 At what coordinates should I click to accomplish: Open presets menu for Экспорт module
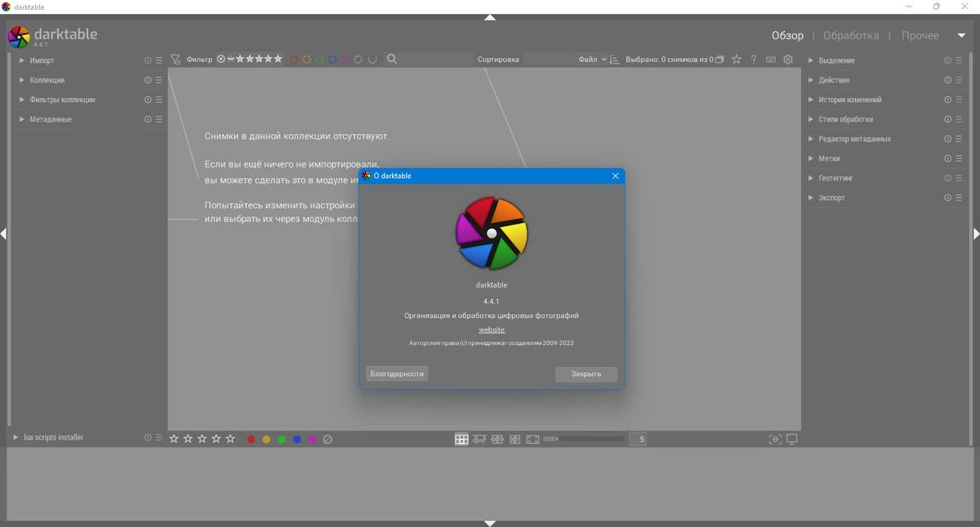tap(960, 198)
